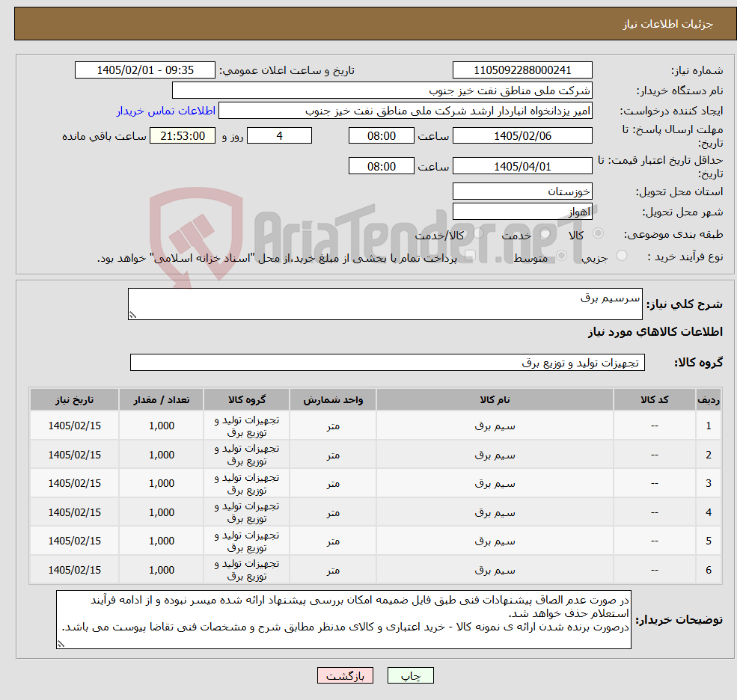Click the resize handle of buyer notes
The width and height of the screenshot is (737, 700).
click(61, 645)
